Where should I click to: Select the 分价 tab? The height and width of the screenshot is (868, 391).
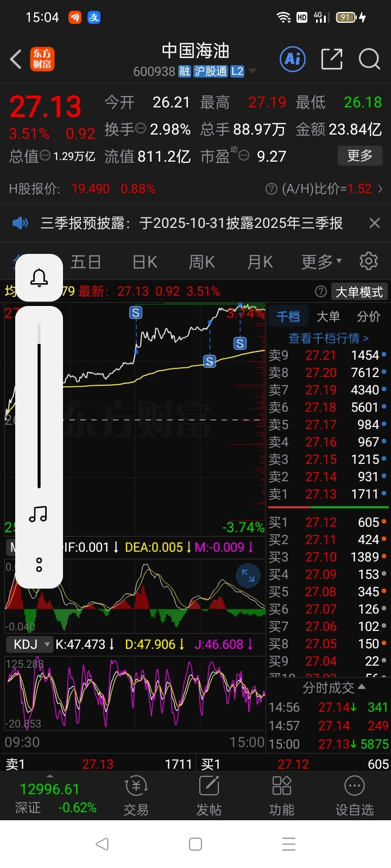369,316
